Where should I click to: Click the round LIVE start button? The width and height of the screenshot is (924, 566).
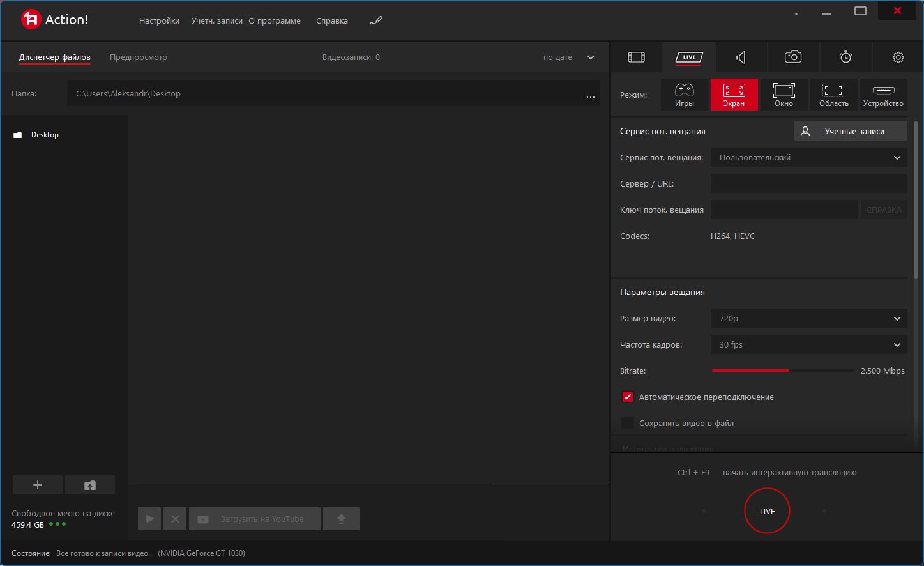(768, 511)
